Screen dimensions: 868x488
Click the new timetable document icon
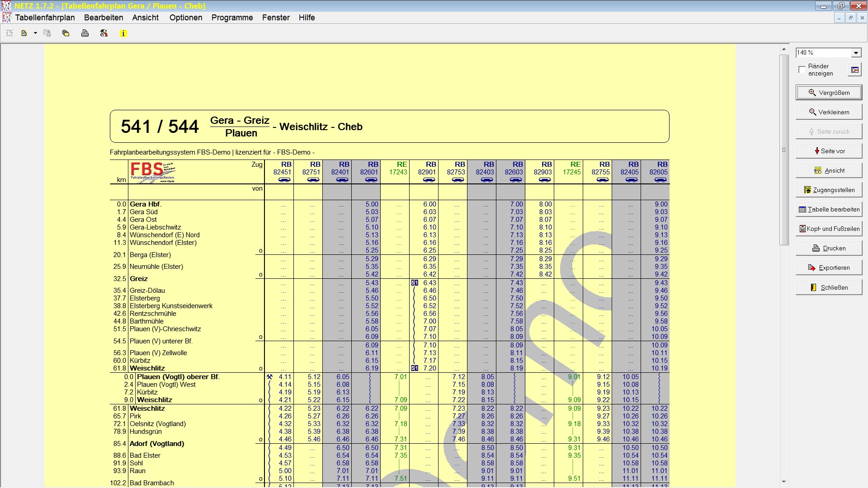pyautogui.click(x=24, y=33)
